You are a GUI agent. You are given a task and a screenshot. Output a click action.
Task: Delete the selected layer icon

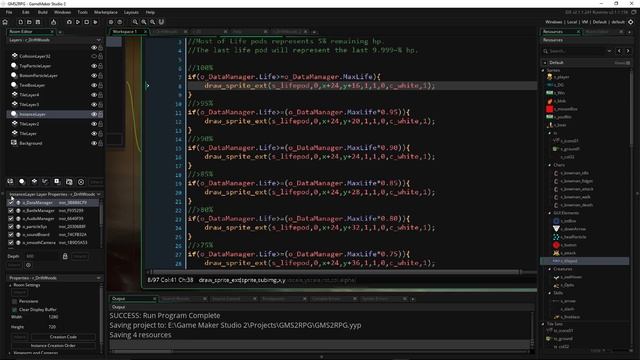(x=81, y=182)
